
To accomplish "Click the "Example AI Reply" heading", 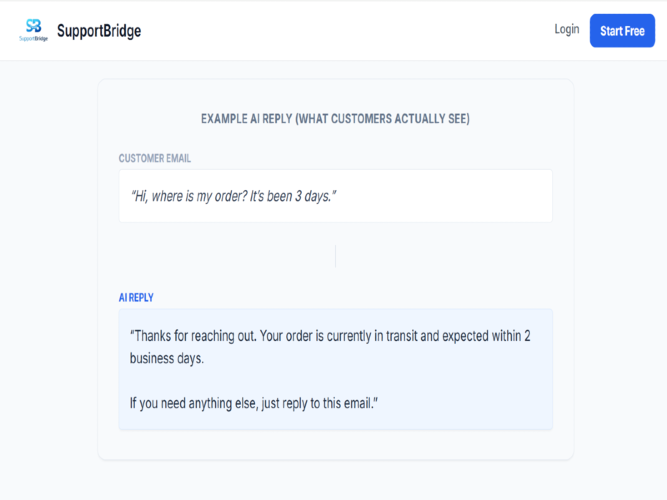I will [246, 119].
